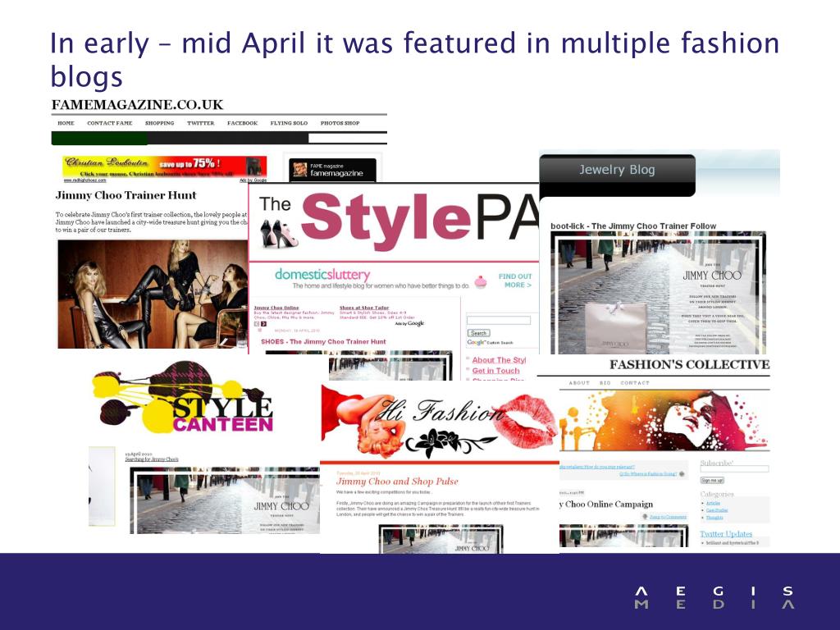Click the FASHION'S COLLECTIVE site title

pos(689,365)
